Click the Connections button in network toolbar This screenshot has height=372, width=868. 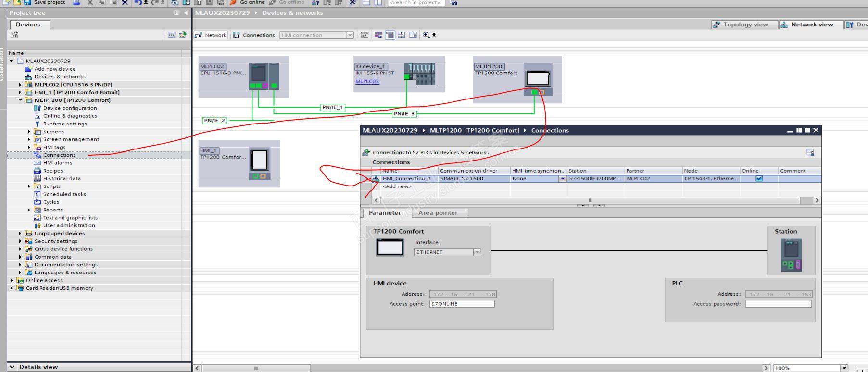click(254, 35)
